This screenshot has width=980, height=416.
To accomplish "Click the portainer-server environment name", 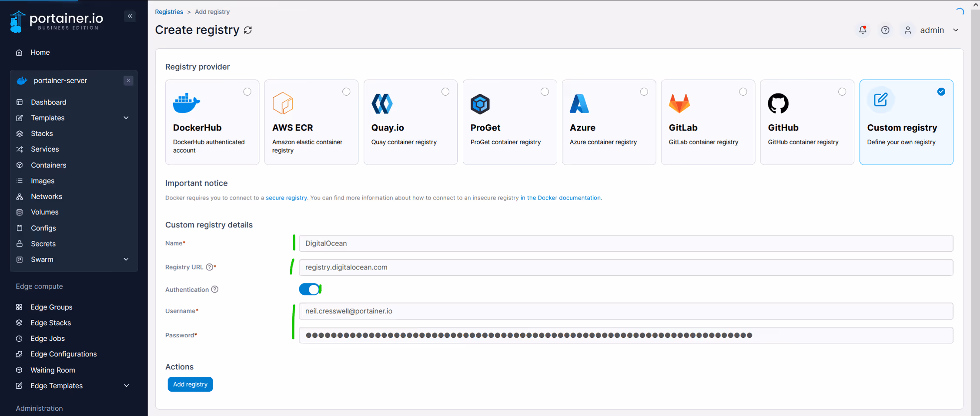I will (x=60, y=80).
